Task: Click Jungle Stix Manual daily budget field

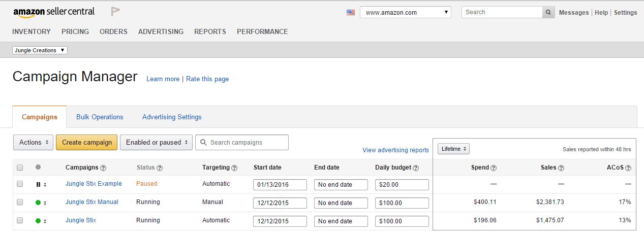Action: coord(402,203)
